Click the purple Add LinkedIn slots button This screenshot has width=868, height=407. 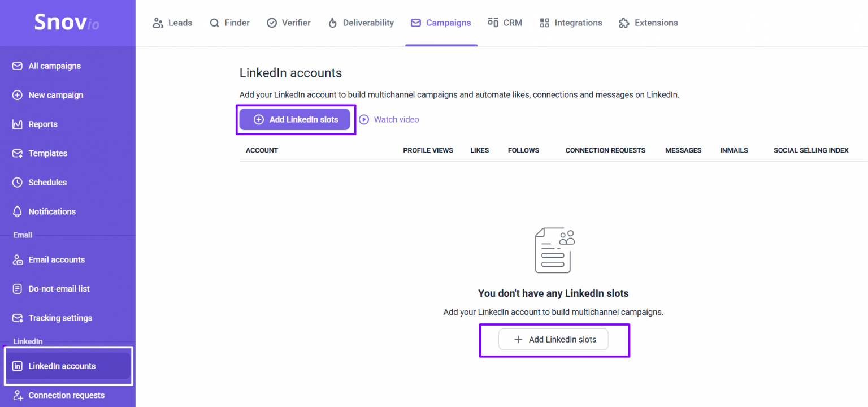pyautogui.click(x=295, y=119)
